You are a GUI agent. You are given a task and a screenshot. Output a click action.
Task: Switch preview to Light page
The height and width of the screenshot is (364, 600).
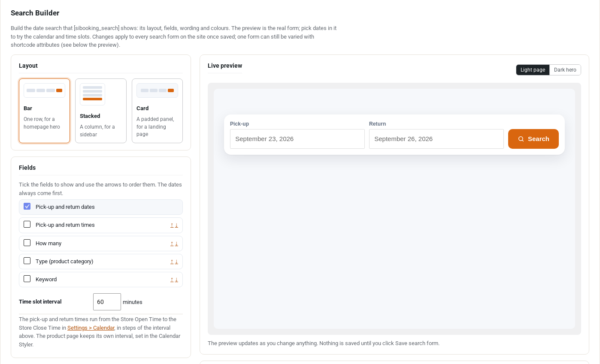[533, 70]
